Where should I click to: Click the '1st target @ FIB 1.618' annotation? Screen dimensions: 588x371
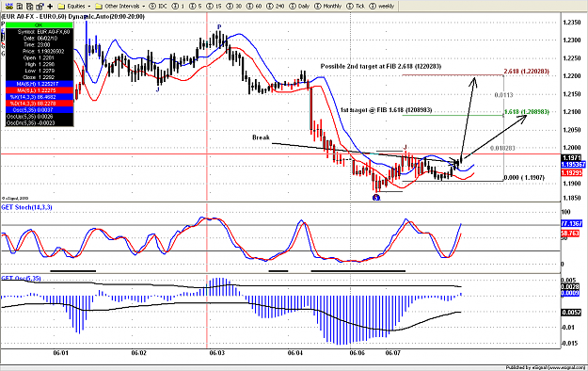click(387, 110)
